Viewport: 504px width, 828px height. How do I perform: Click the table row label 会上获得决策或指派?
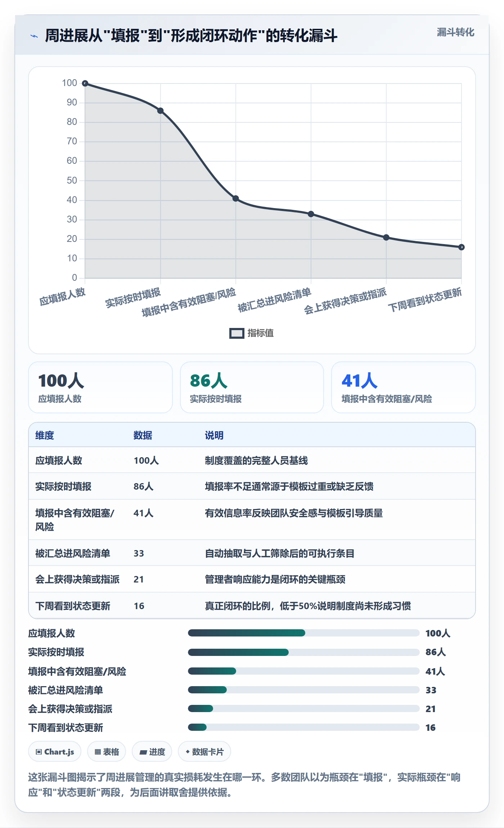coord(77,579)
